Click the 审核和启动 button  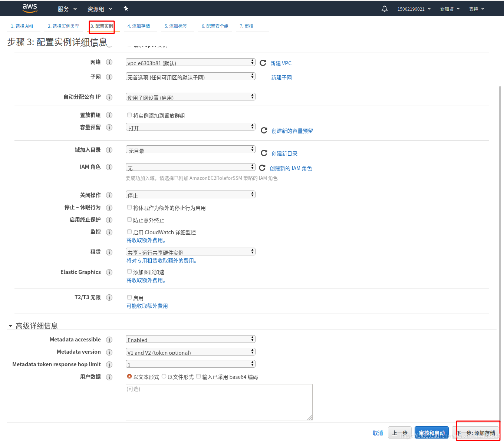point(432,433)
